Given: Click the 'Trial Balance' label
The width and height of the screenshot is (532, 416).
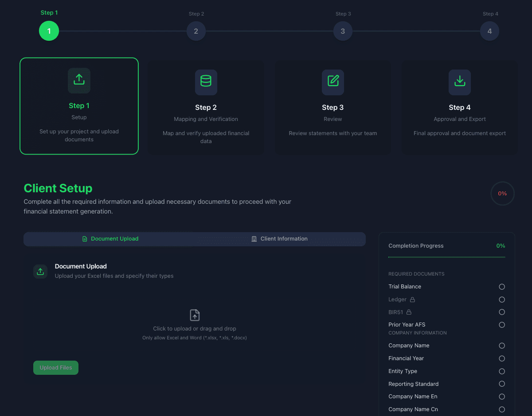Looking at the screenshot, I should click(405, 287).
